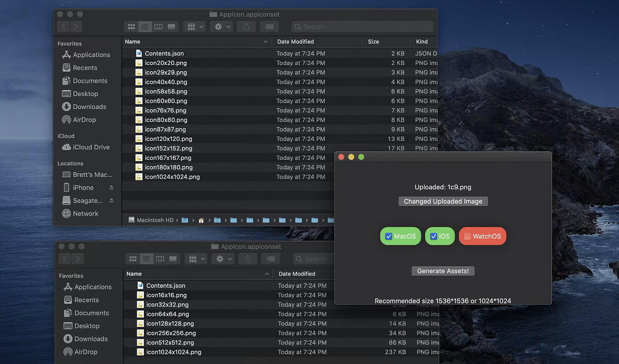619x364 pixels.
Task: Open the Share icon in the toolbar
Action: (246, 26)
